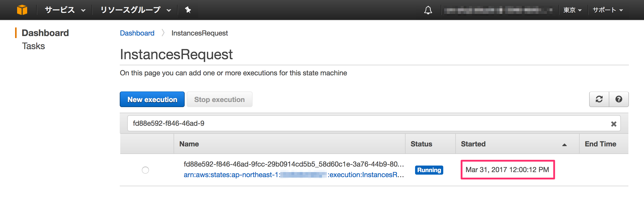Click the New execution button
This screenshot has height=222, width=644.
[152, 99]
